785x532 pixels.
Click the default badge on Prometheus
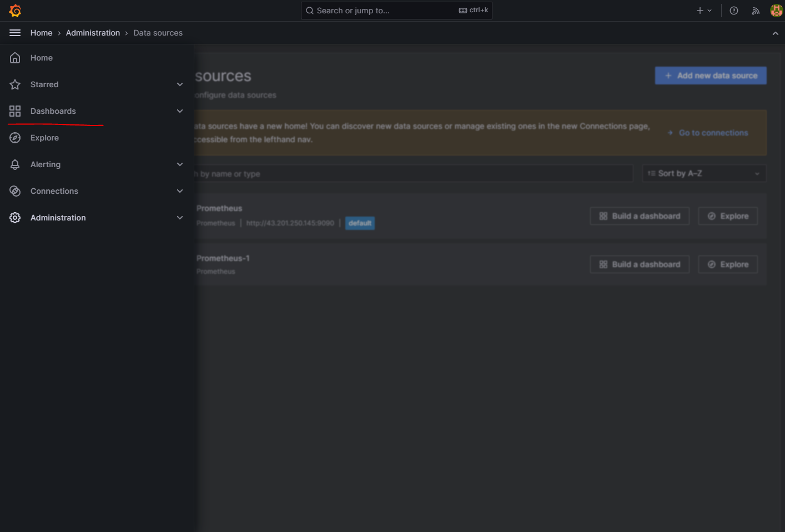(360, 223)
